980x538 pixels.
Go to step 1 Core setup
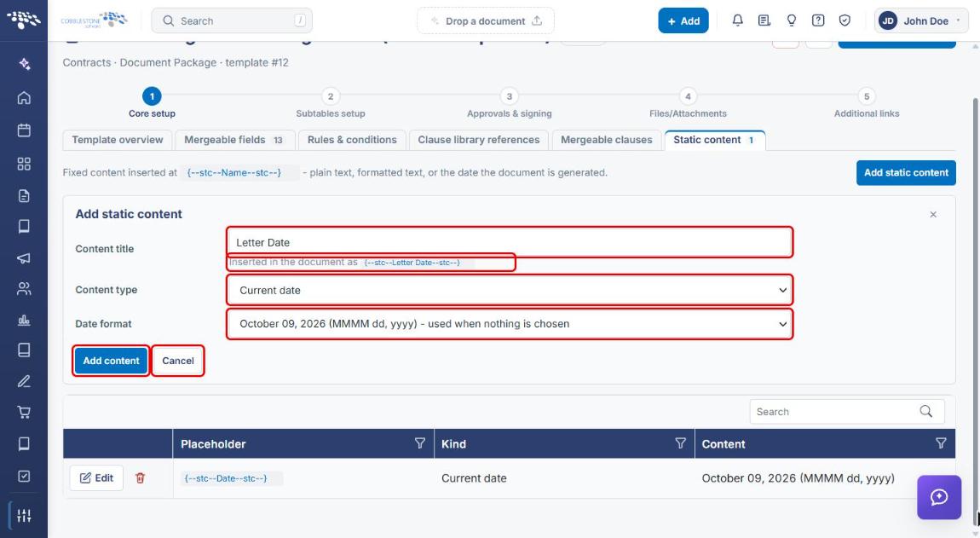coord(152,103)
